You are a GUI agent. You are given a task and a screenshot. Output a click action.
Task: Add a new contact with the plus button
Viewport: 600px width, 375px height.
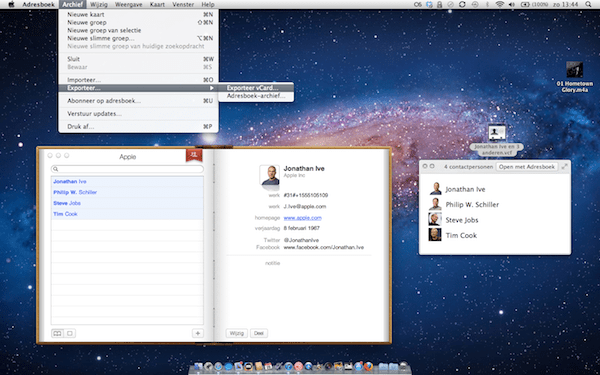pos(197,333)
